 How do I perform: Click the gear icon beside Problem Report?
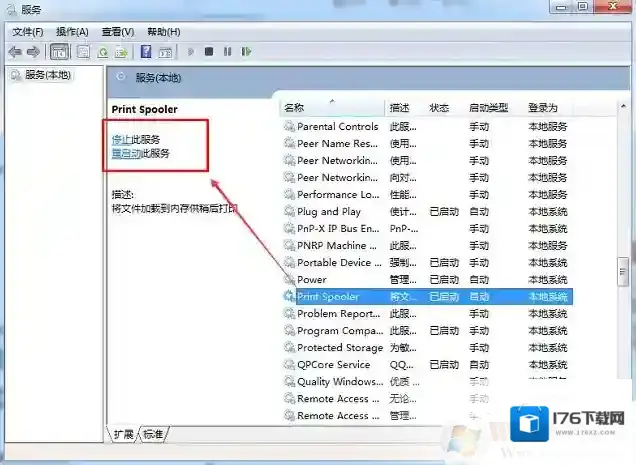(289, 314)
